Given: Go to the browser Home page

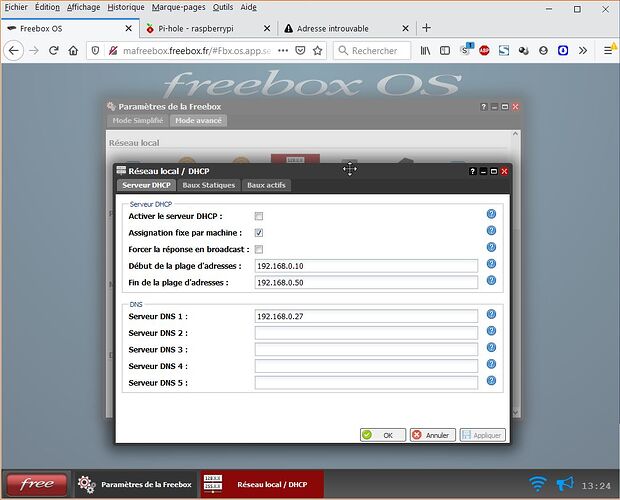Looking at the screenshot, I should pos(73,51).
